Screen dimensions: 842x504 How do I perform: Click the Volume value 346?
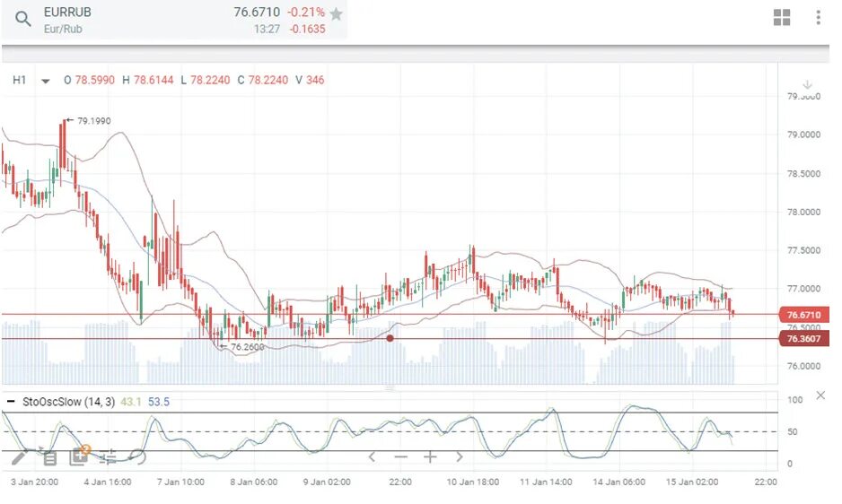[x=315, y=80]
